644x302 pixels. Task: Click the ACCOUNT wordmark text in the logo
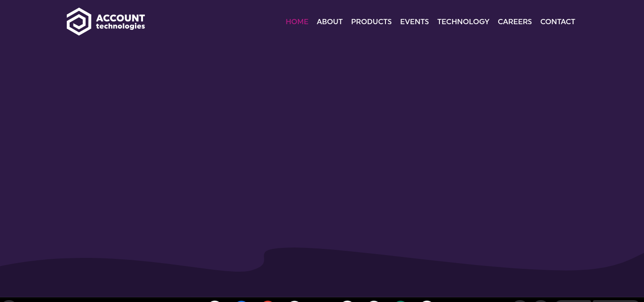tap(120, 18)
